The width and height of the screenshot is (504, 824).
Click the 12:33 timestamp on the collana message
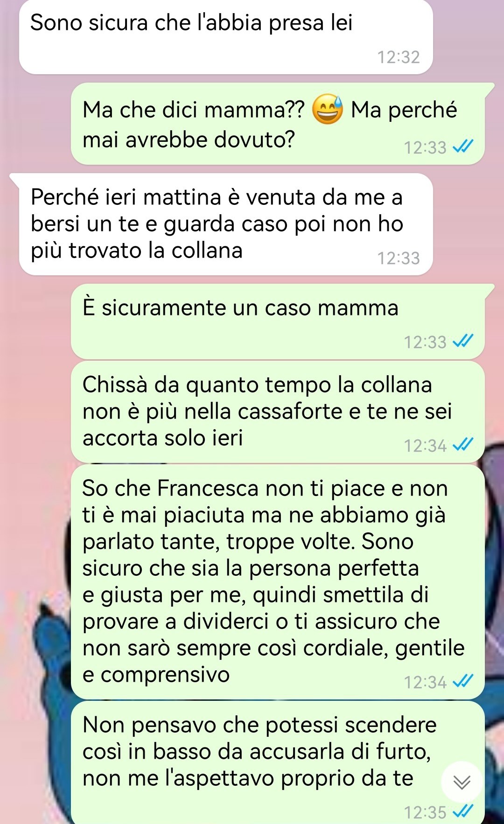click(399, 258)
